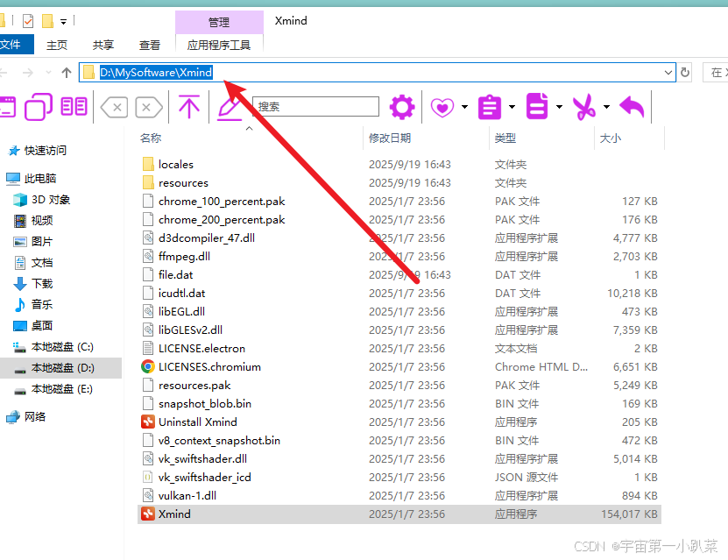Sort by the 类型 column header
This screenshot has height=560, width=728.
(x=505, y=138)
